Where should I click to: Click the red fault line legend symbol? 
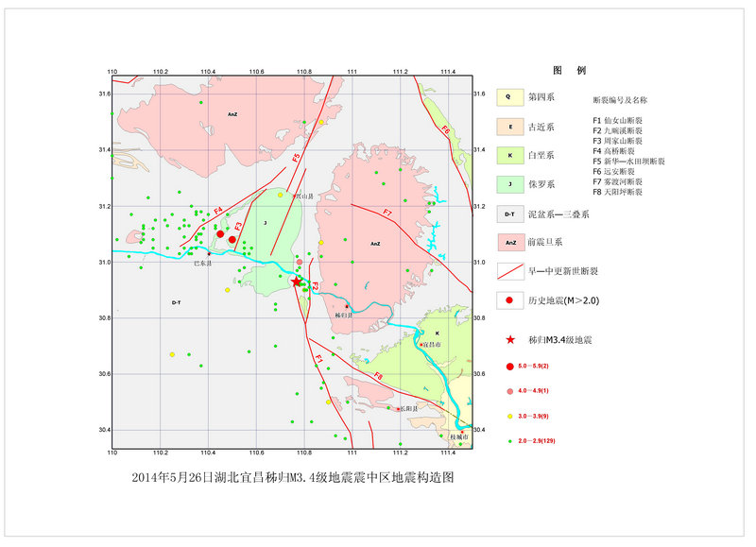point(510,271)
